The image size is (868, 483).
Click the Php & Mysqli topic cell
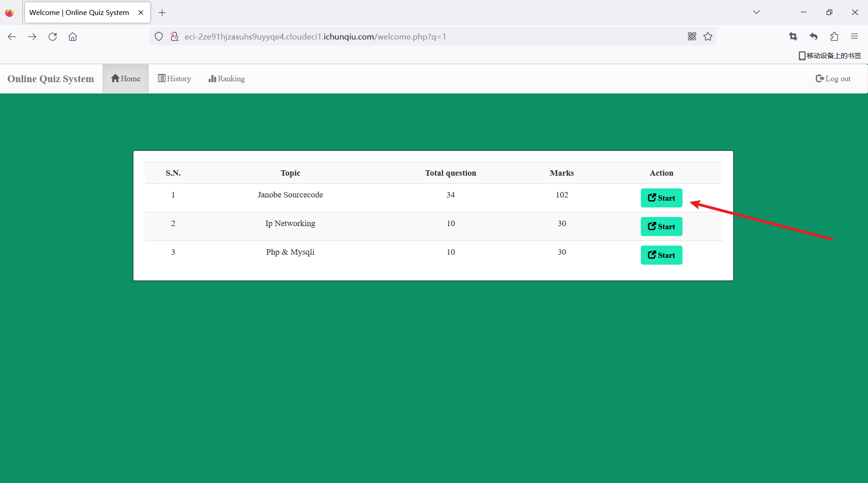[290, 252]
